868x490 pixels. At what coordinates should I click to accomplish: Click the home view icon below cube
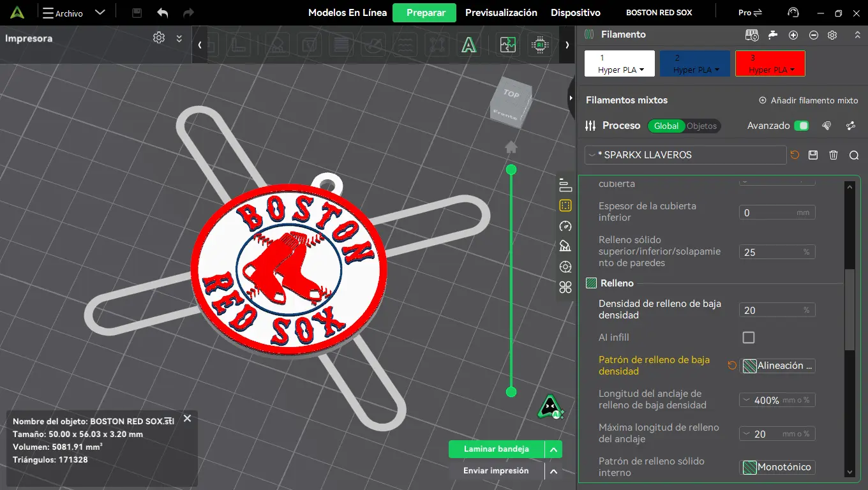511,147
